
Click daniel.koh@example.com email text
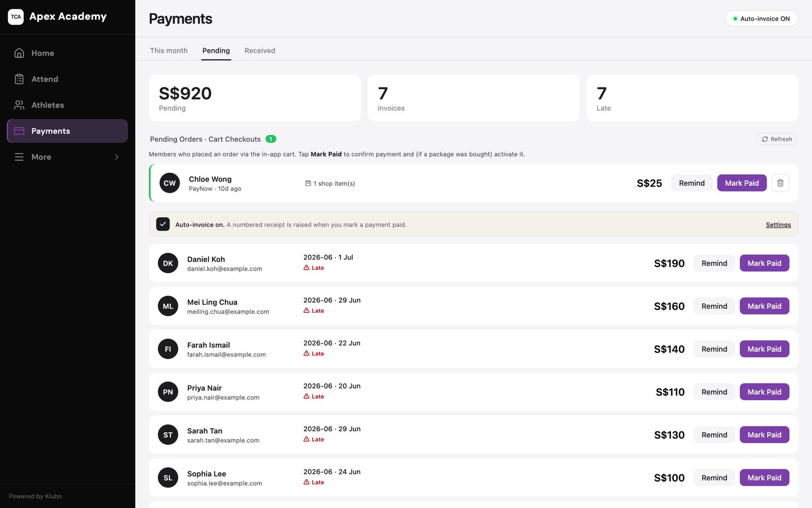224,269
